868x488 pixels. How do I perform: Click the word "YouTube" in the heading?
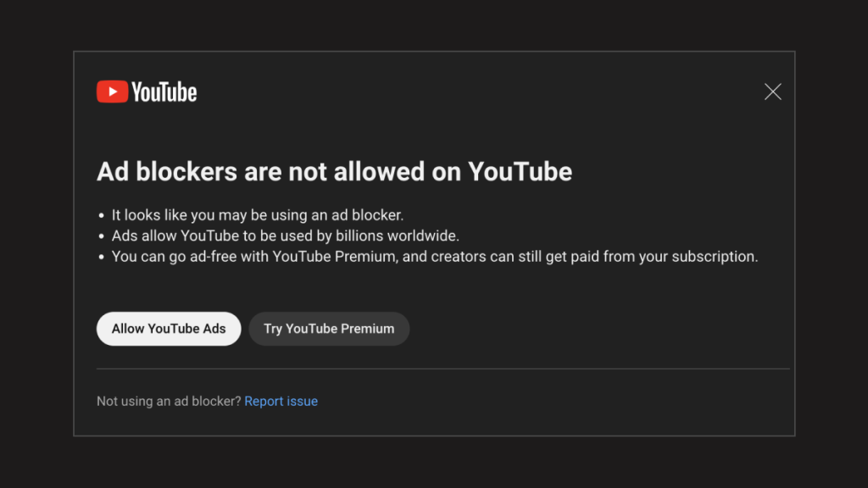[x=520, y=171]
